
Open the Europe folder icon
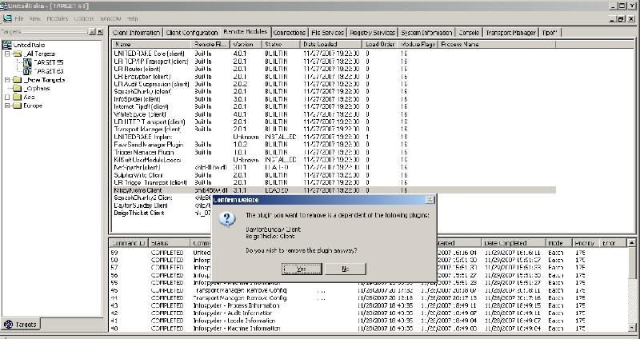tap(18, 106)
